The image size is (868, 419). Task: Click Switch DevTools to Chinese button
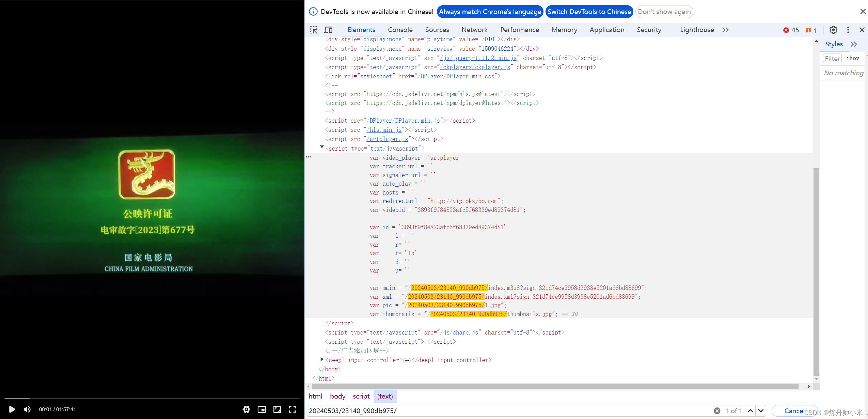pos(589,12)
